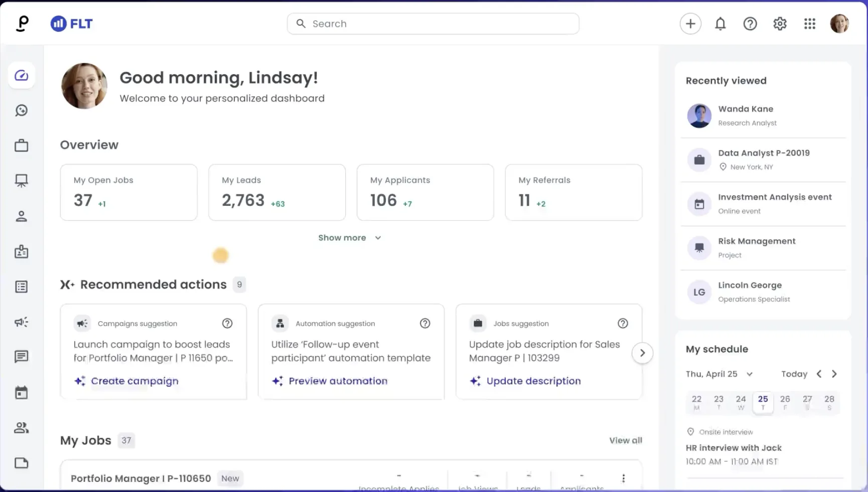Viewport: 868px width, 492px height.
Task: Open the settings gear icon
Action: [x=780, y=24]
